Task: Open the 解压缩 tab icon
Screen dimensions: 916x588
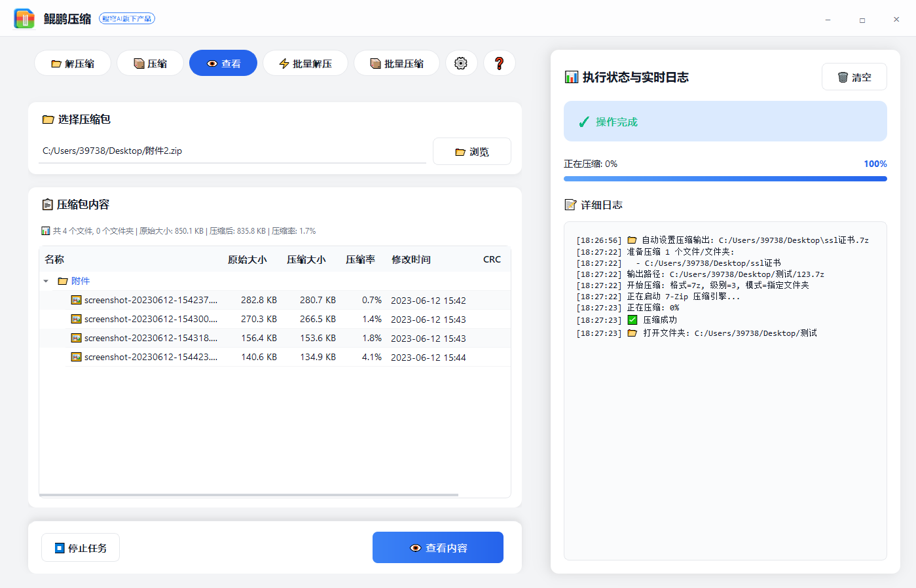Action: [x=58, y=63]
